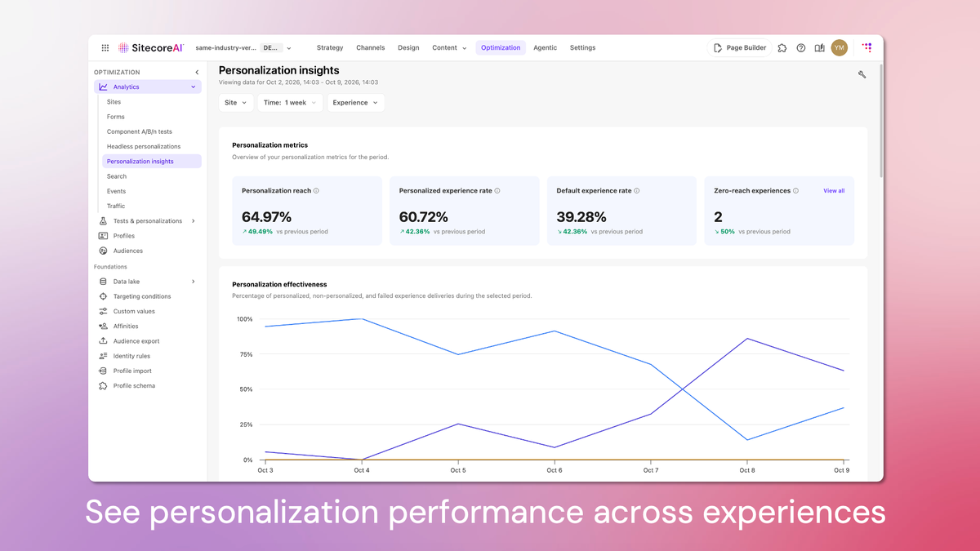
Task: Open the Settings tab
Action: tap(582, 48)
